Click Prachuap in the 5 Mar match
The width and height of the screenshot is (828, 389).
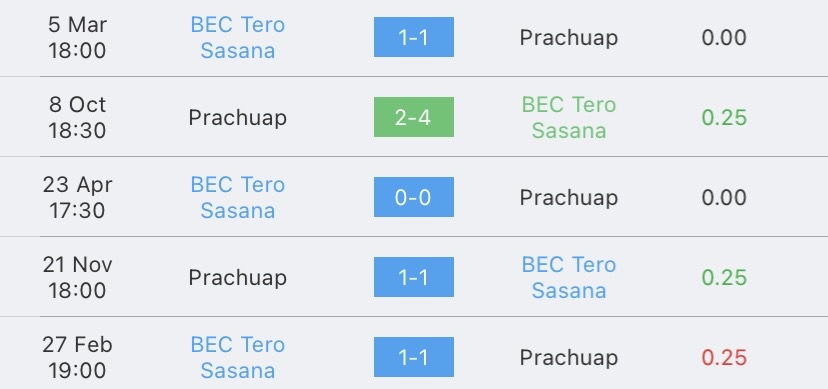569,38
